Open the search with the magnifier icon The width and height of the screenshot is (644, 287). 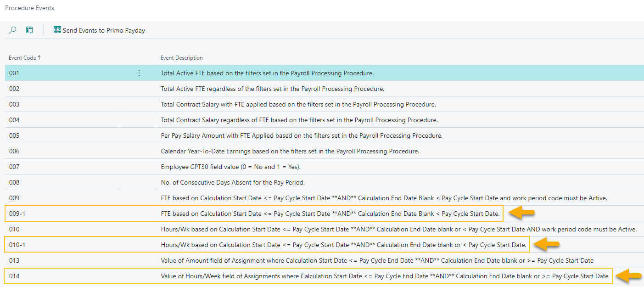[12, 30]
